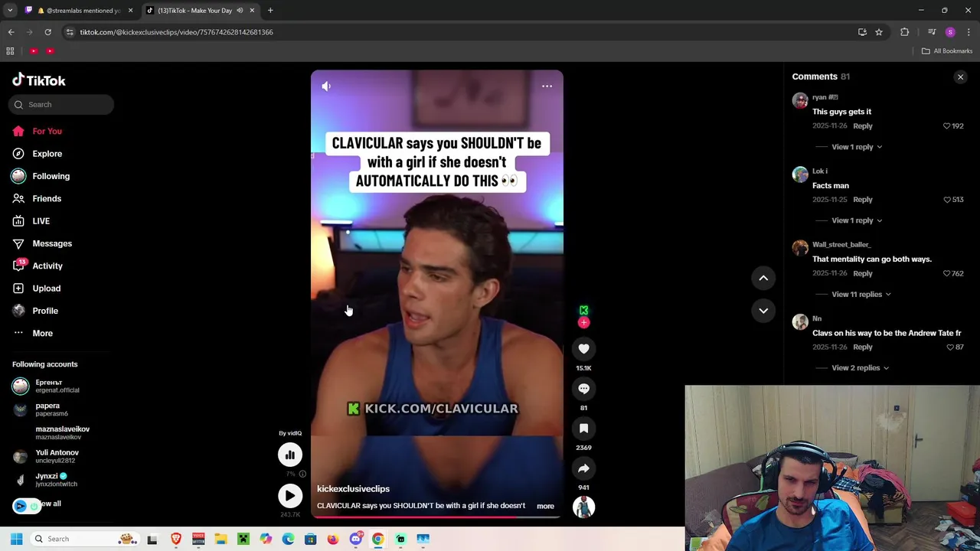
Task: Follow creator with red plus button
Action: tap(583, 323)
